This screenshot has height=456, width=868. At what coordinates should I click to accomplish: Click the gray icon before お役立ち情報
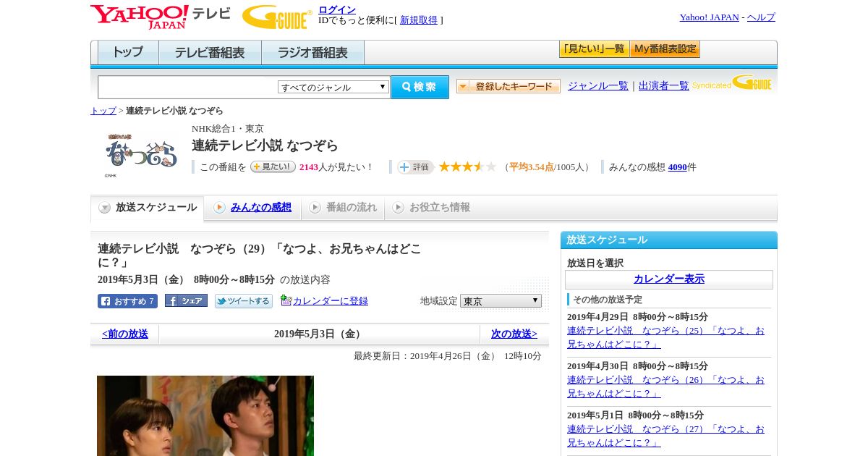(398, 208)
